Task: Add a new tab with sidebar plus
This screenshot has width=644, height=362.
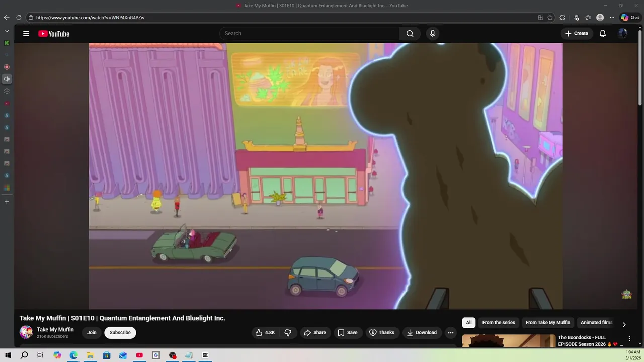Action: (x=7, y=201)
